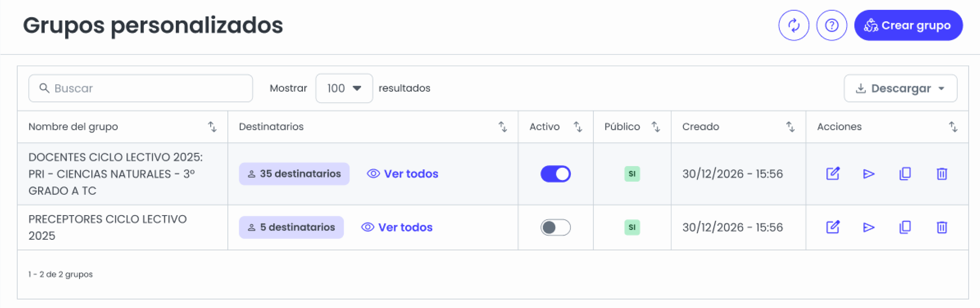
Task: Delete the PRECEPTORES CICLO LECTIVO group
Action: (942, 227)
